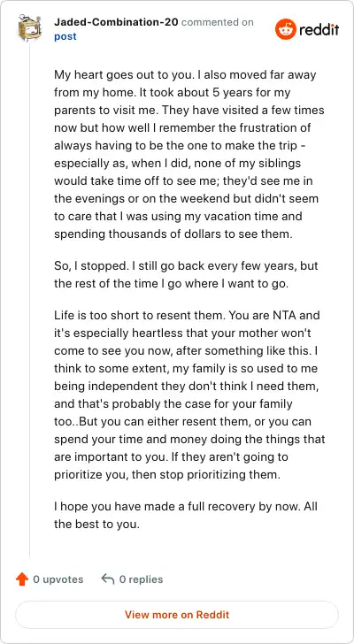This screenshot has width=354, height=644.
Task: Click the line 'prioritize you, then stop prioritizing them.'
Action: [x=166, y=475]
